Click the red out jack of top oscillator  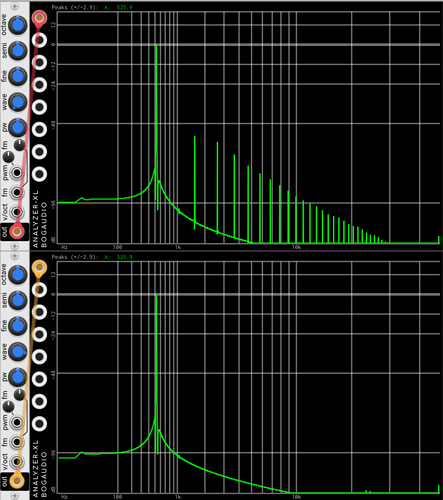point(17,231)
